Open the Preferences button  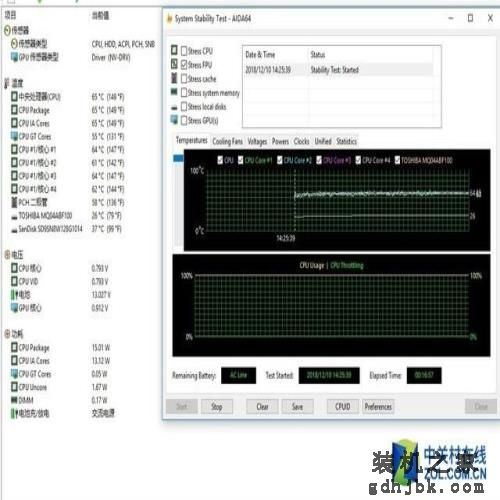(378, 407)
